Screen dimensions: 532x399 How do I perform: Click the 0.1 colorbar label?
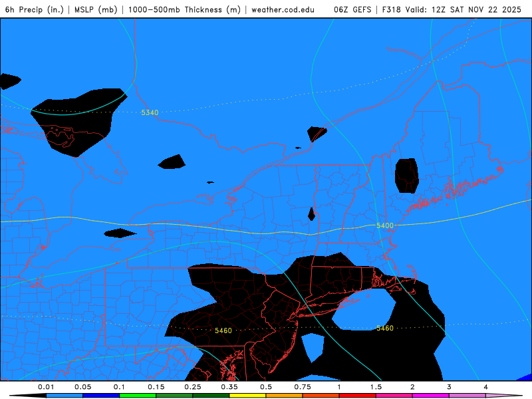[x=119, y=387]
